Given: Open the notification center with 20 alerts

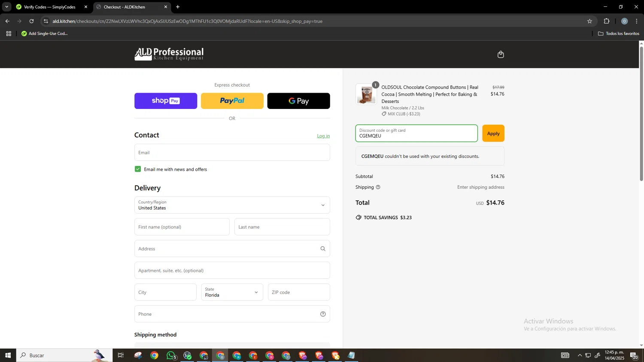Looking at the screenshot, I should (634, 355).
